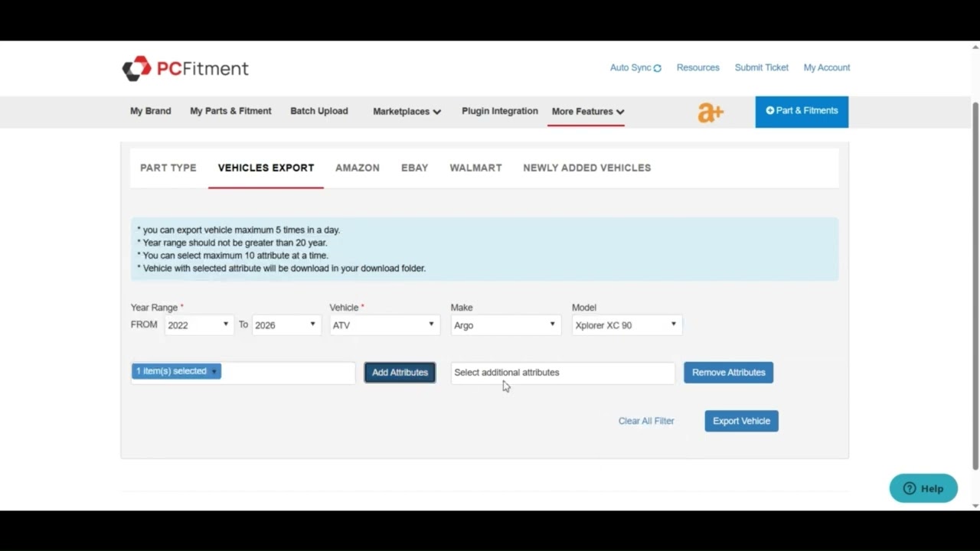Click the Remove Attributes button
This screenshot has width=980, height=551.
click(729, 373)
